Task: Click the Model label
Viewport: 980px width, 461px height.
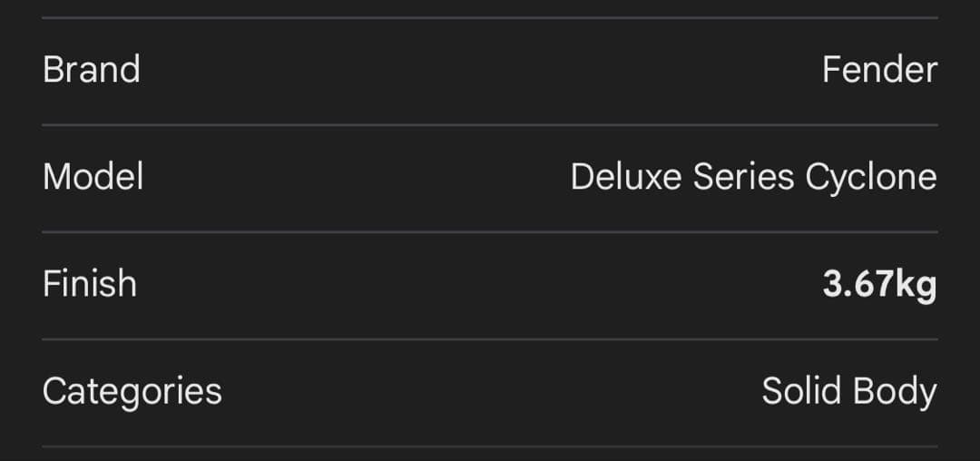Action: point(93,177)
